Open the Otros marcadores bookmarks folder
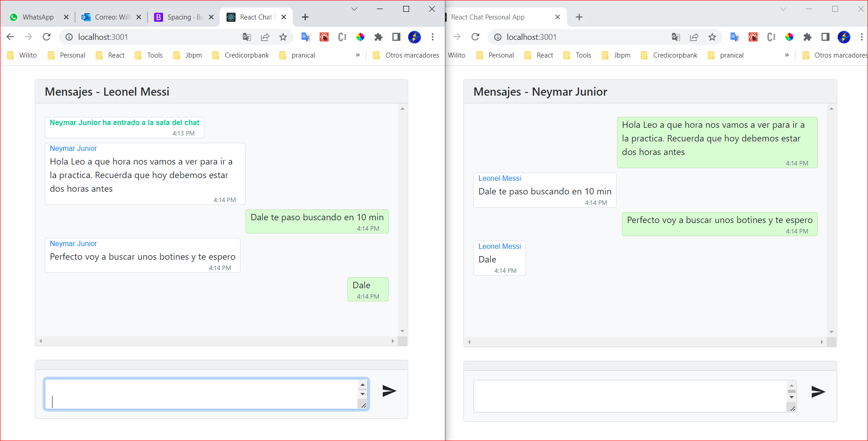Image resolution: width=868 pixels, height=441 pixels. tap(405, 55)
